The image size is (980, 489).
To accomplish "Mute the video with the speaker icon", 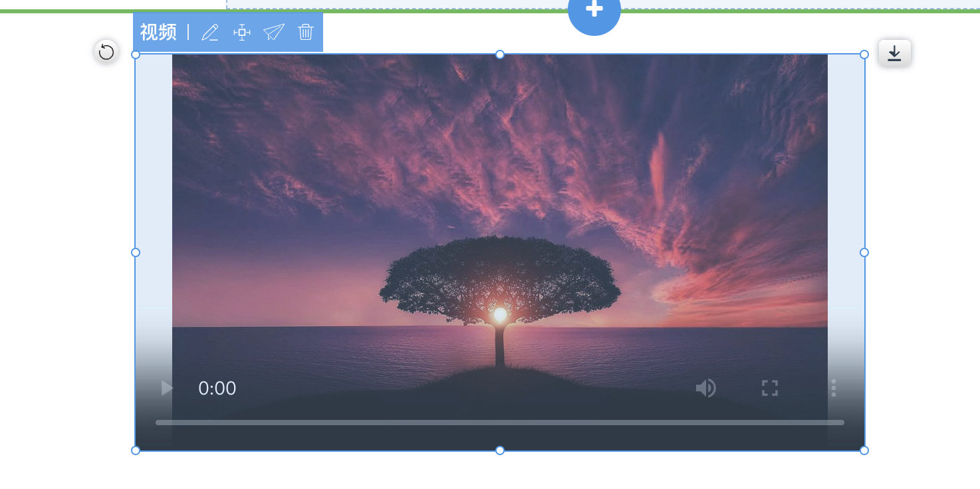I will pyautogui.click(x=705, y=388).
